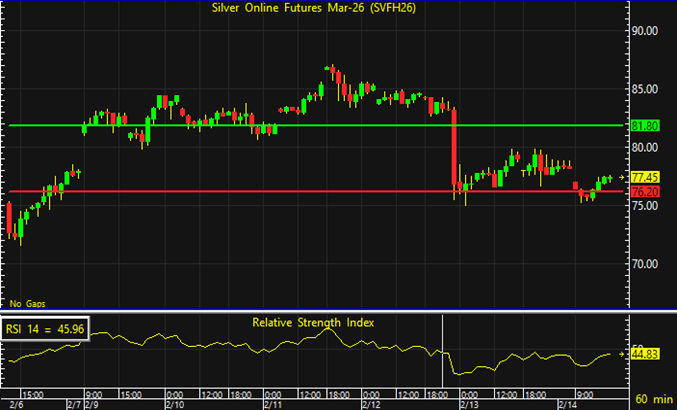Click the 2/10 date label on time axis
677x410 pixels.
pyautogui.click(x=174, y=403)
